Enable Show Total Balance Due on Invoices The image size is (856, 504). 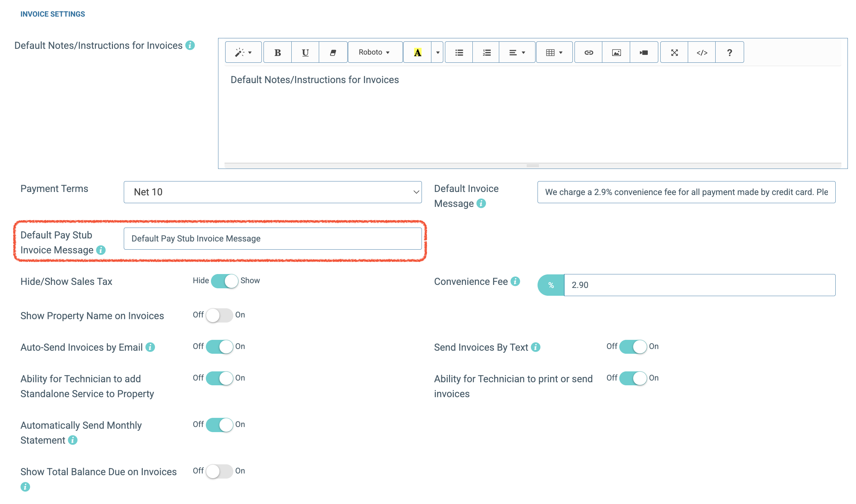tap(219, 471)
